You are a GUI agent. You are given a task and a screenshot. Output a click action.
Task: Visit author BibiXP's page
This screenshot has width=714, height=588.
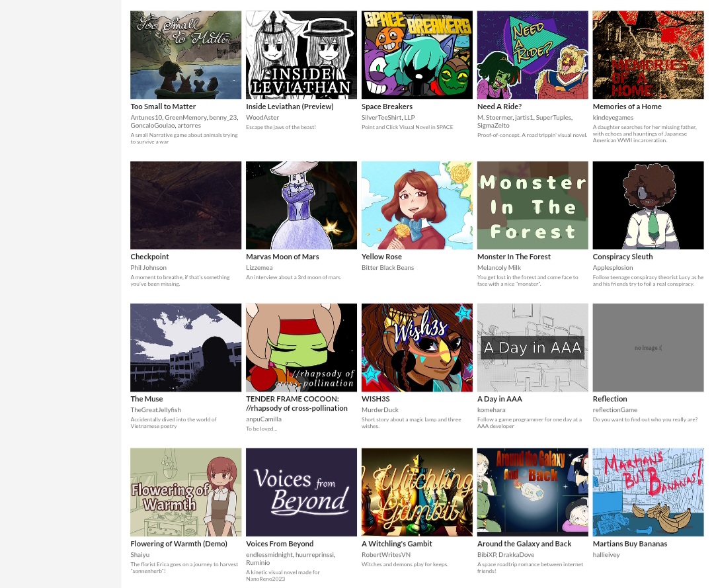coord(486,555)
